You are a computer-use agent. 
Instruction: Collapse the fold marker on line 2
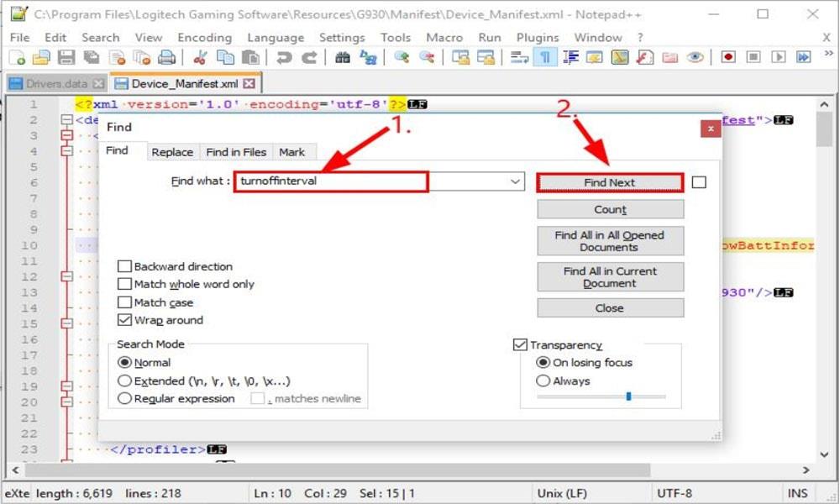(66, 120)
